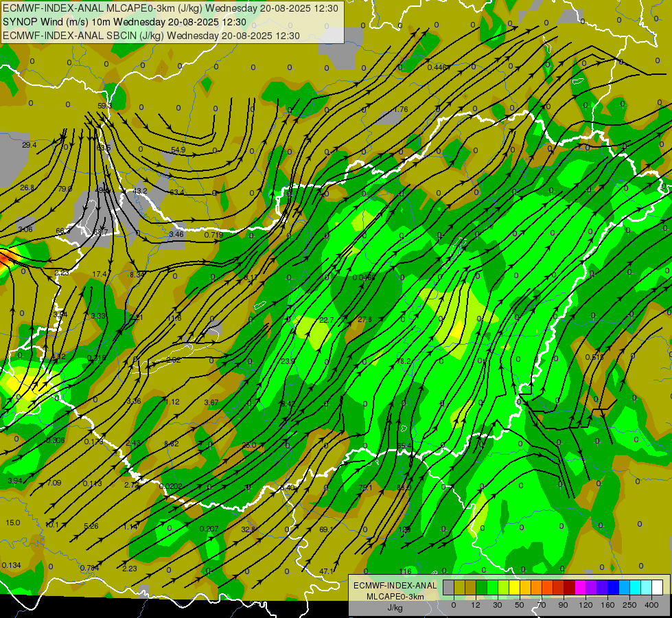Click the pure blue legend swatch
The image size is (672, 618).
(x=613, y=588)
